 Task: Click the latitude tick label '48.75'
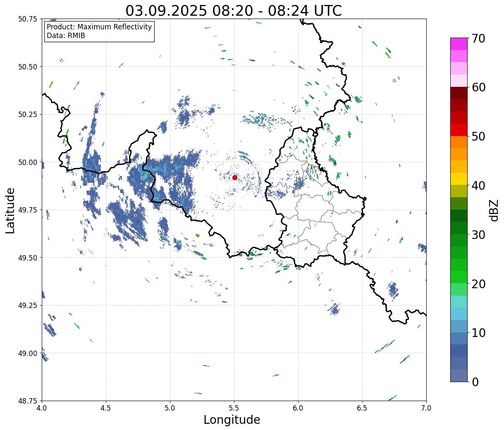(28, 401)
